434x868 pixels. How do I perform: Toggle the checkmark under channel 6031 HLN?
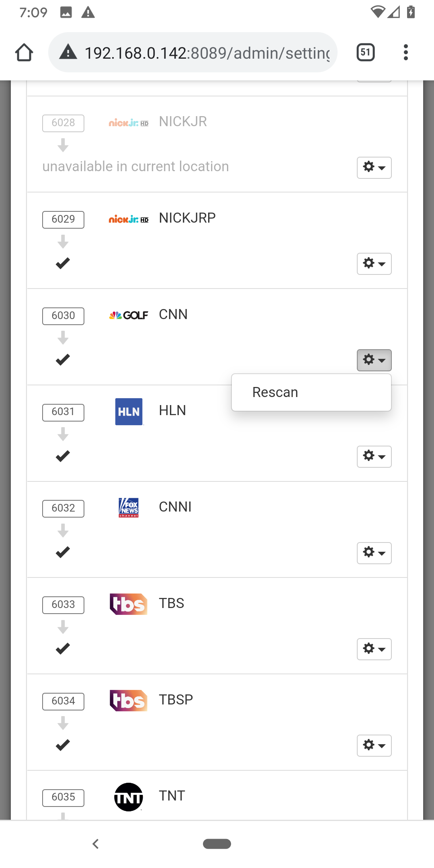click(x=63, y=456)
